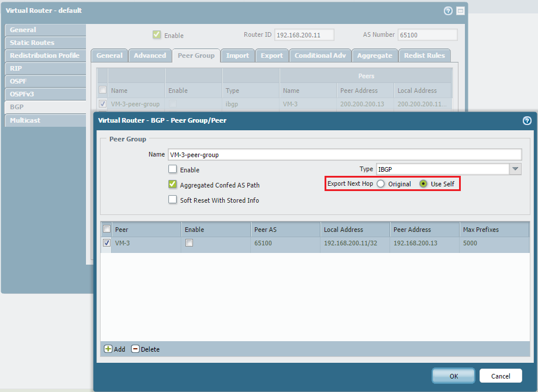
Task: Toggle VM-3-peer-group row checkbox in background
Action: tap(102, 103)
